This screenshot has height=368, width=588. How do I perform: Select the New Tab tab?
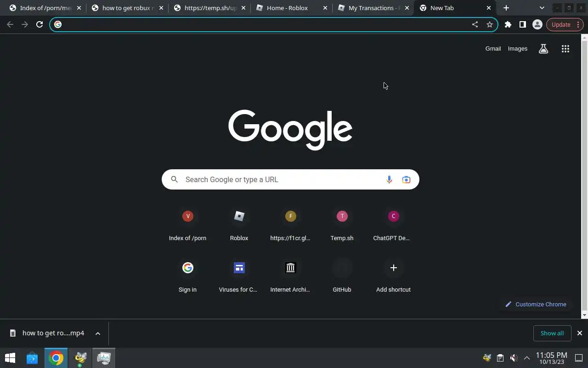(x=455, y=8)
